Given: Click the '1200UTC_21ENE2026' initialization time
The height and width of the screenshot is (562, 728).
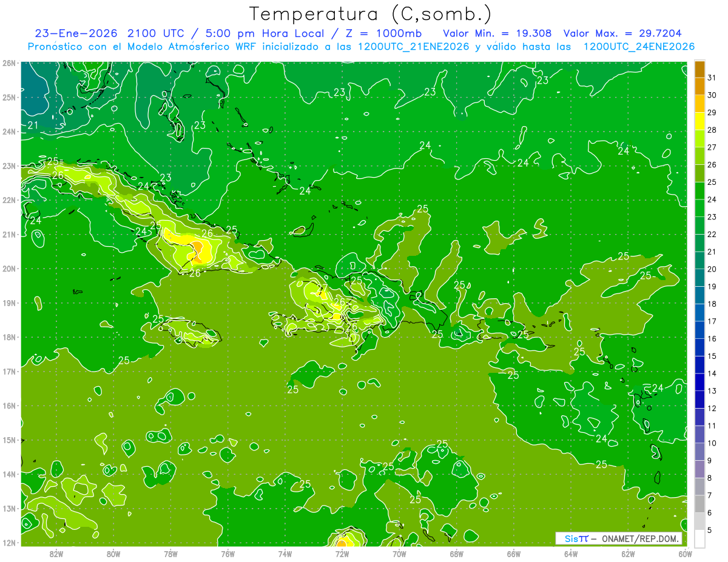Looking at the screenshot, I should (414, 47).
